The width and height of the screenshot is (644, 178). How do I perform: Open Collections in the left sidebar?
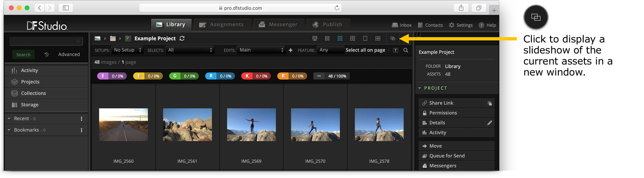[x=46, y=93]
